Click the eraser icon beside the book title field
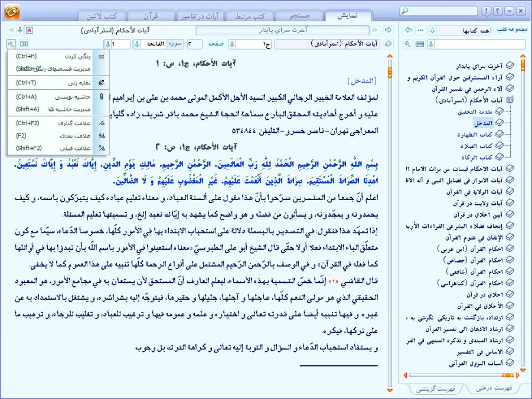Viewport: 532px width, 399px height. 388,44
